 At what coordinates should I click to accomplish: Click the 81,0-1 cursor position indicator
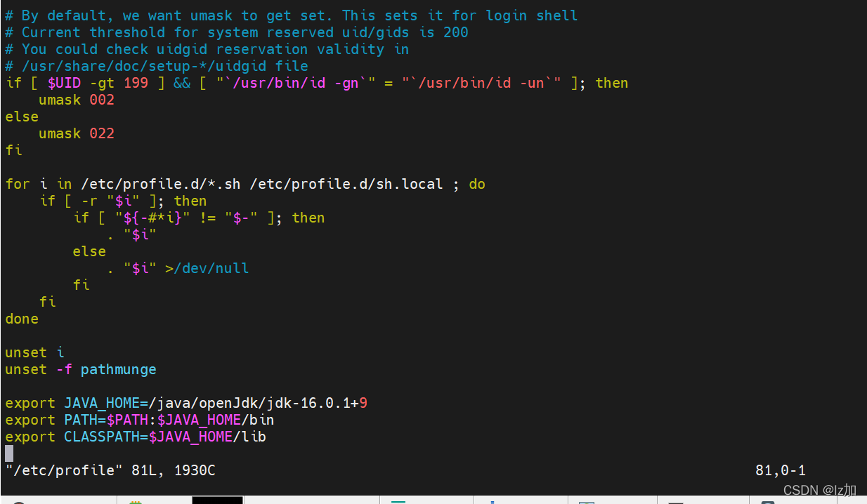click(781, 470)
